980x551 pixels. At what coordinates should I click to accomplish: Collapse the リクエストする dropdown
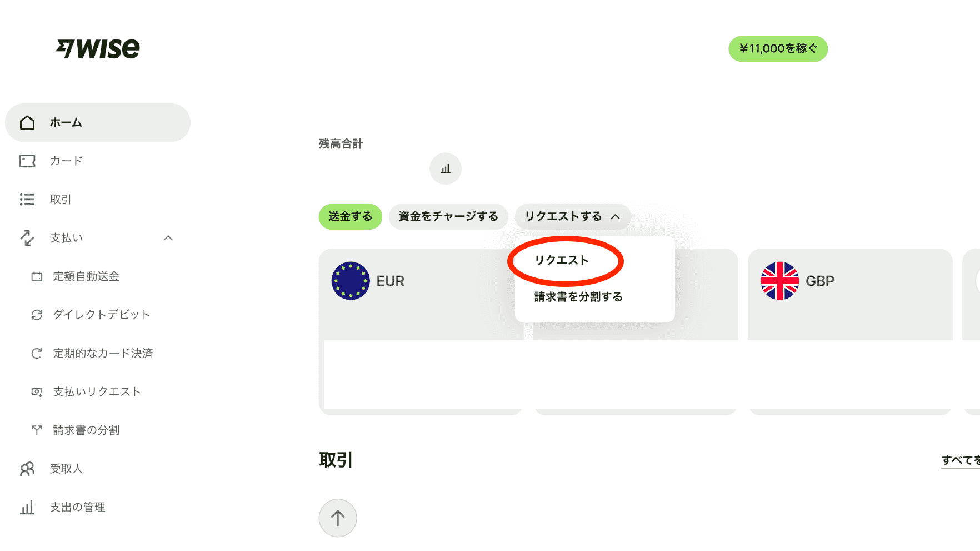[x=573, y=216]
